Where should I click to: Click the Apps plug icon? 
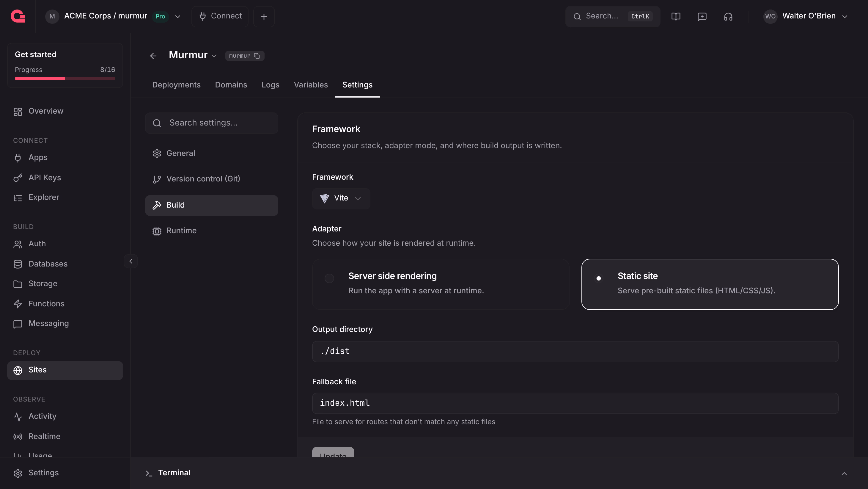click(x=18, y=158)
